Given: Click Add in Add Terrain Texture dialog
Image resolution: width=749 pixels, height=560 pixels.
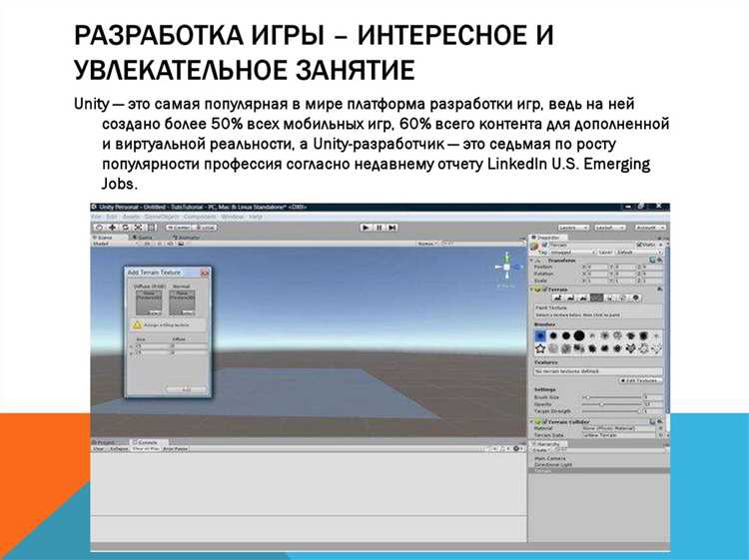Looking at the screenshot, I should pyautogui.click(x=187, y=389).
